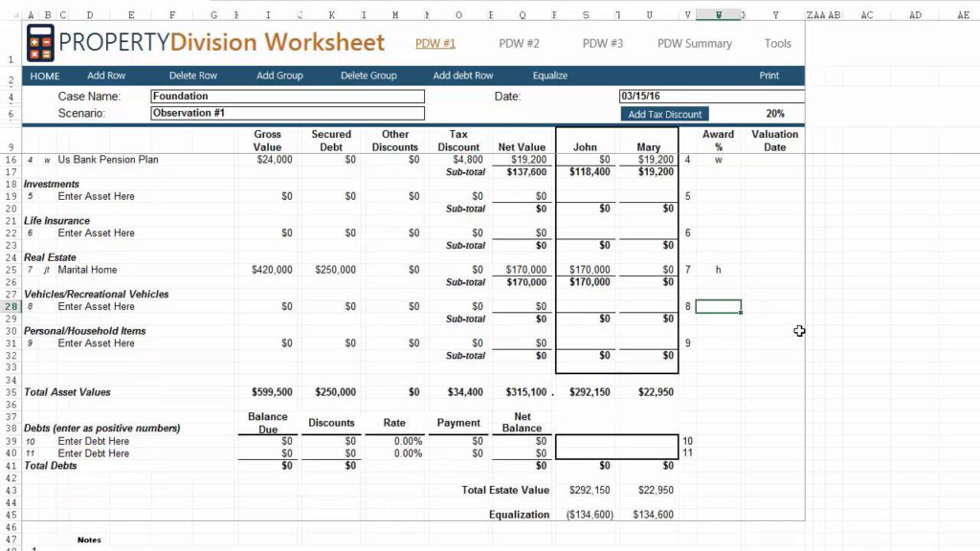The image size is (980, 551).
Task: Select Personal/Household Items group heading
Action: tap(85, 331)
